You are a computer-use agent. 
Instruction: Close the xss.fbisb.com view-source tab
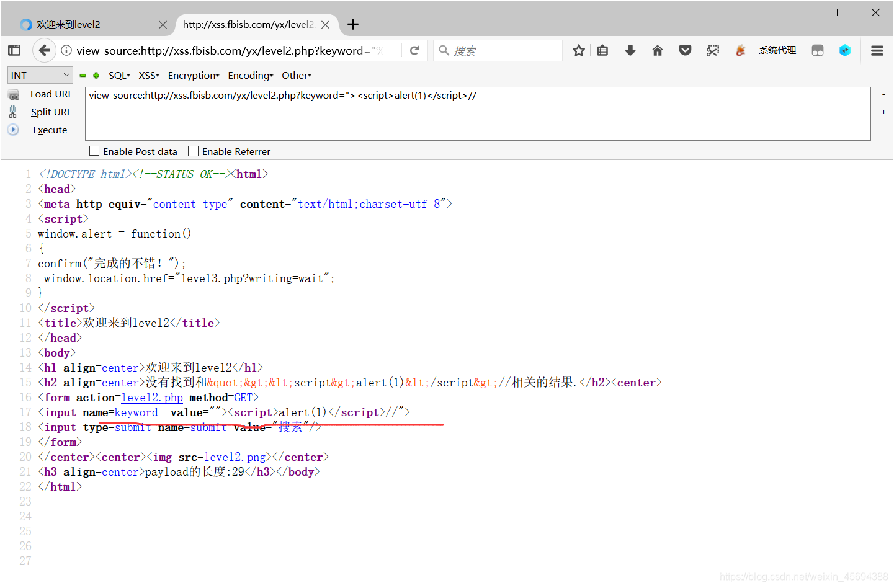pos(325,24)
